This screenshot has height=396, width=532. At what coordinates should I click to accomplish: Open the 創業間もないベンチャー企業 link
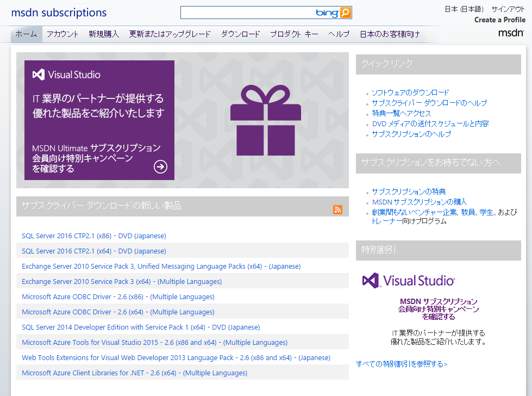click(414, 212)
